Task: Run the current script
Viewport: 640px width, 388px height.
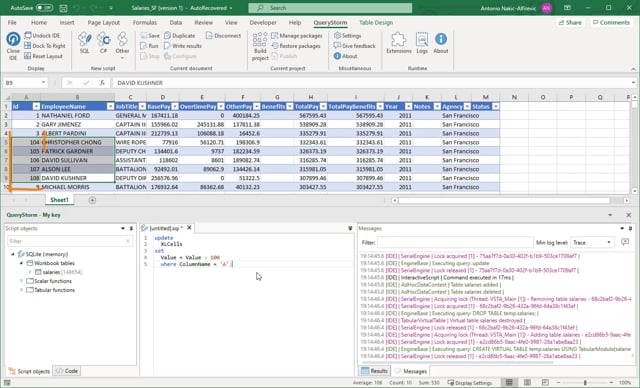Action: pos(149,46)
